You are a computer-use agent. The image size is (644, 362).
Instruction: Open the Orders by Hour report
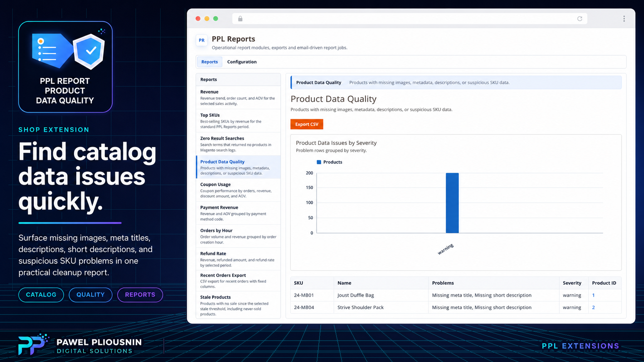[238, 236]
